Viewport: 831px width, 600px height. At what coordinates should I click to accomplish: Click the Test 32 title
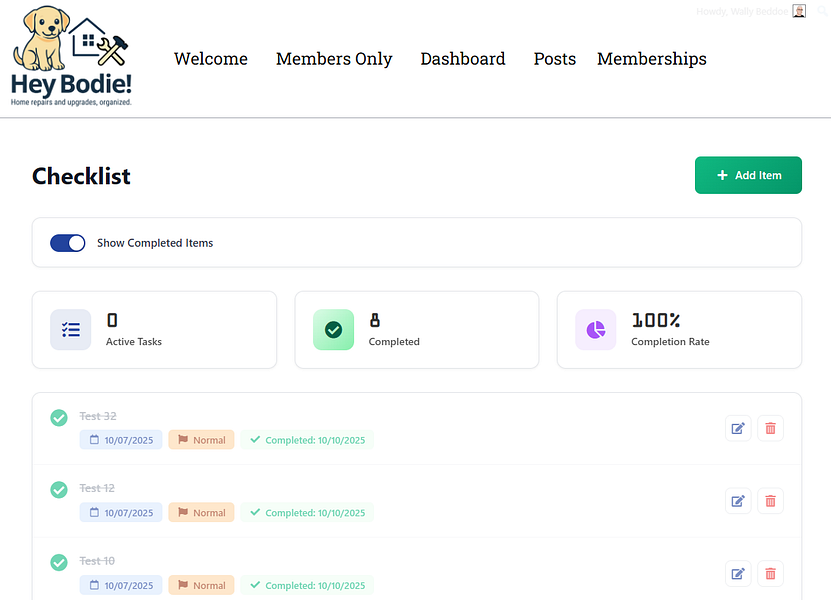pyautogui.click(x=98, y=416)
